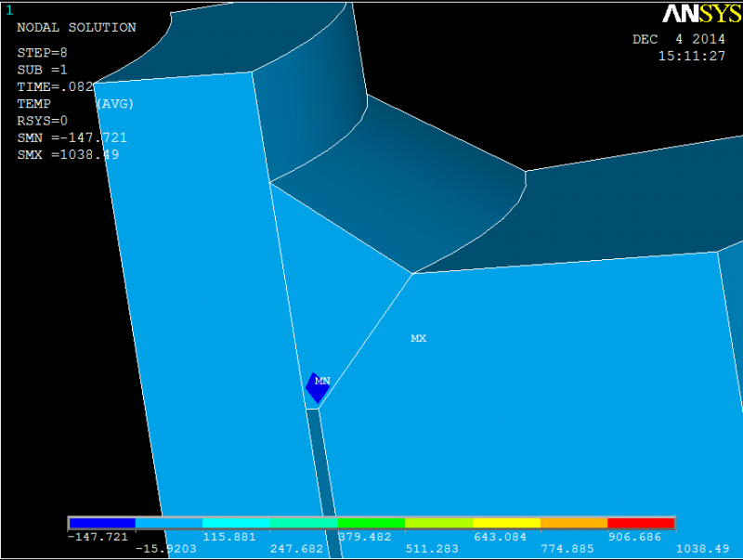This screenshot has width=743, height=560.
Task: Click the TIME=.082 label
Action: pyautogui.click(x=55, y=86)
